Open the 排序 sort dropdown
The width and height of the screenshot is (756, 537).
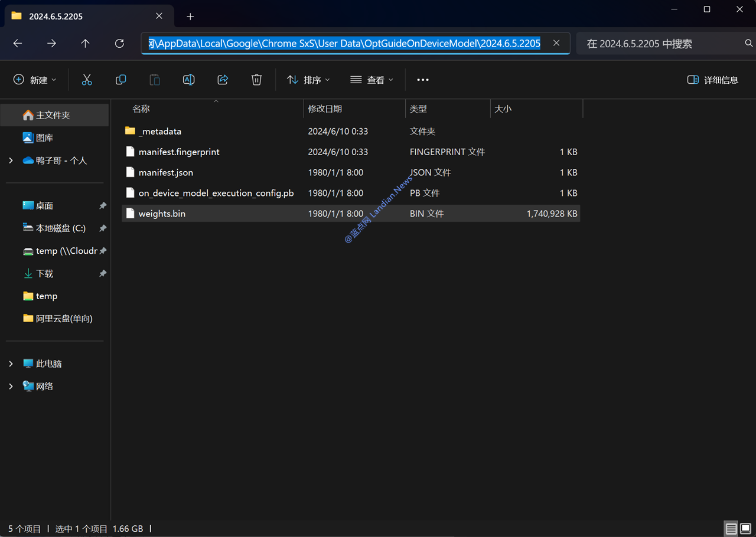308,80
